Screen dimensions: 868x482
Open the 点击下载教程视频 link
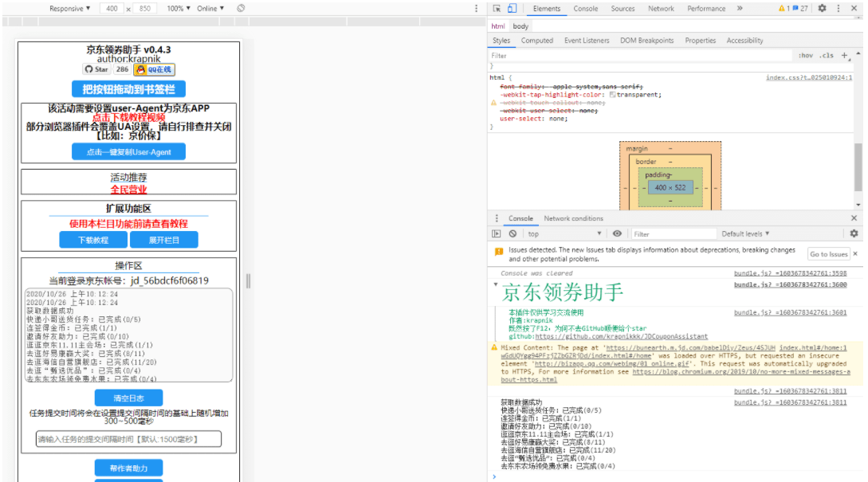click(x=128, y=117)
